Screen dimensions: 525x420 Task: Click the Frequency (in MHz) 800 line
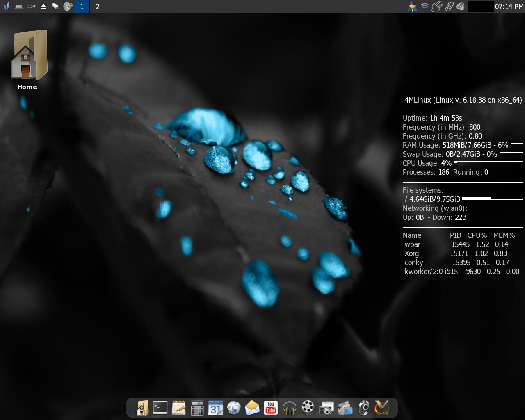(441, 127)
